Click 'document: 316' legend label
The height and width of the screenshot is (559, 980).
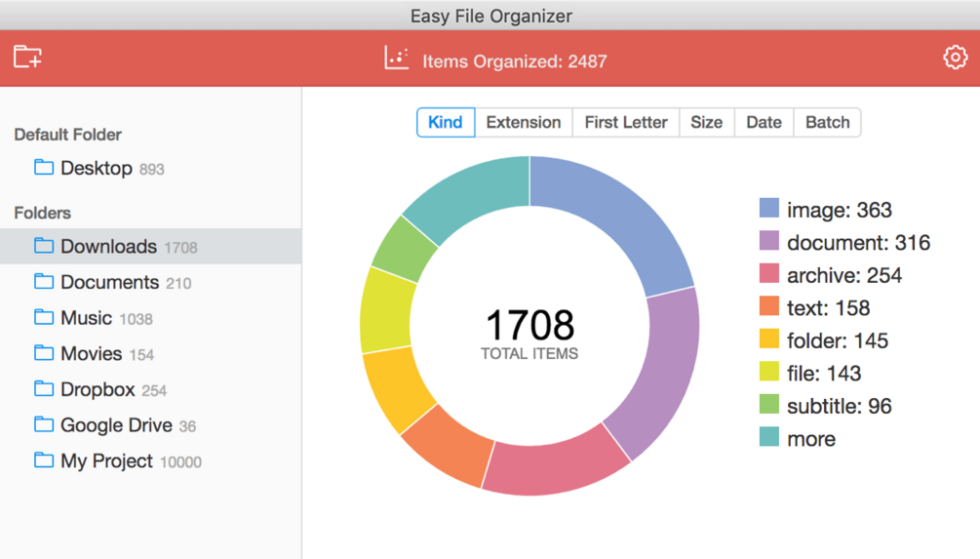859,243
